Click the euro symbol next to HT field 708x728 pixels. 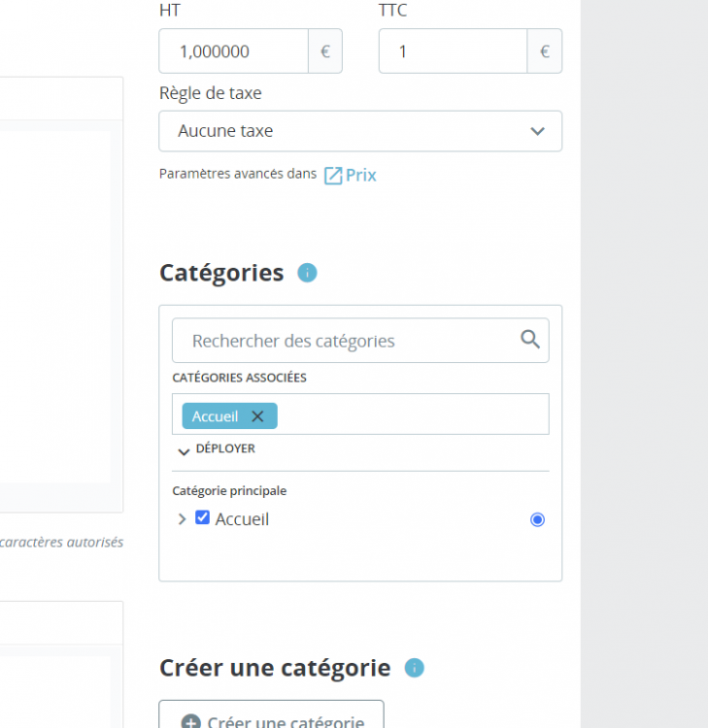pos(325,51)
